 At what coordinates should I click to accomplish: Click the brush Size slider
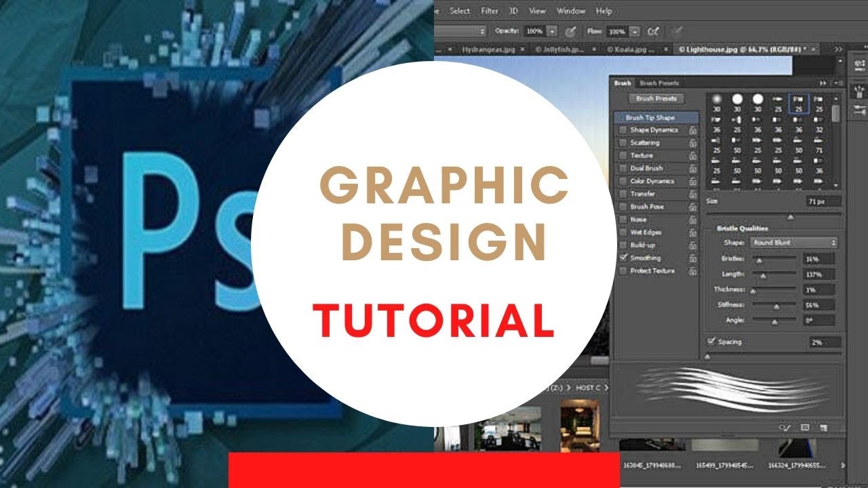point(773,216)
